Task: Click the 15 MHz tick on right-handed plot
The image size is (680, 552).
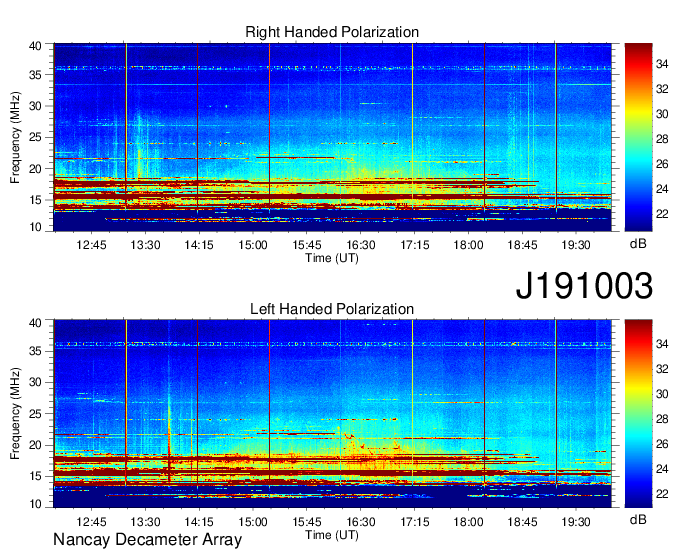Action: (x=35, y=200)
